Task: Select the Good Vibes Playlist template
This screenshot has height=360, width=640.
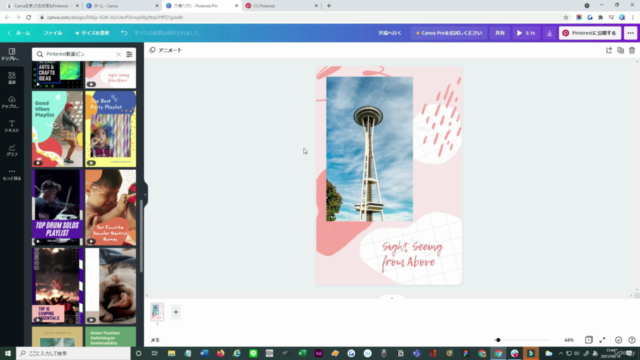Action: (58, 129)
